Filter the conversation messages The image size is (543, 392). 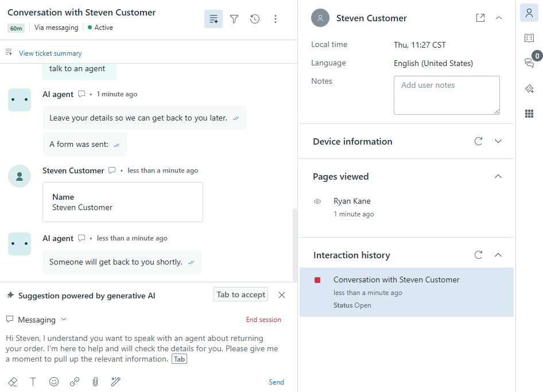pyautogui.click(x=234, y=18)
